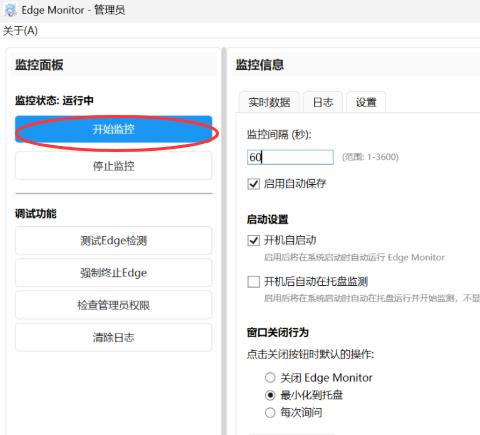480x435 pixels.
Task: Click the 监控面板 panel heading
Action: click(x=39, y=65)
